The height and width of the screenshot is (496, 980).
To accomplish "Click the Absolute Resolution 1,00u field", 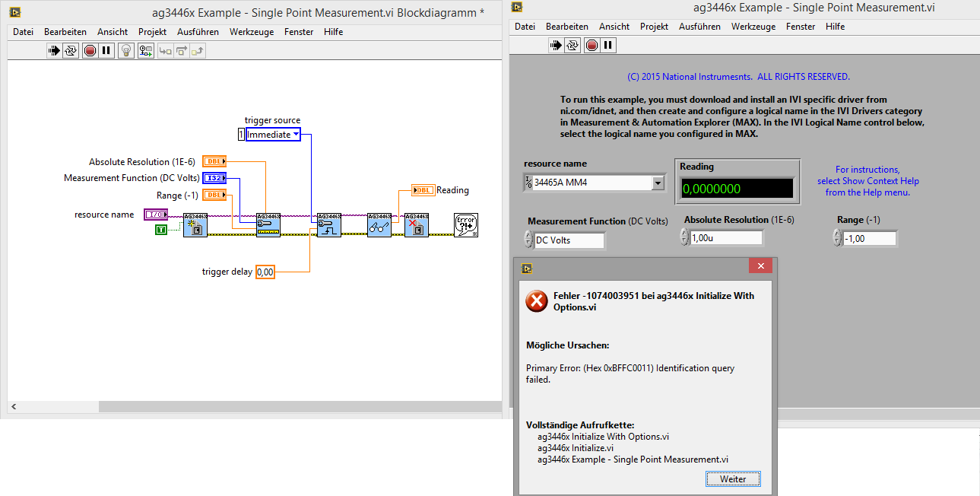I will [x=726, y=238].
